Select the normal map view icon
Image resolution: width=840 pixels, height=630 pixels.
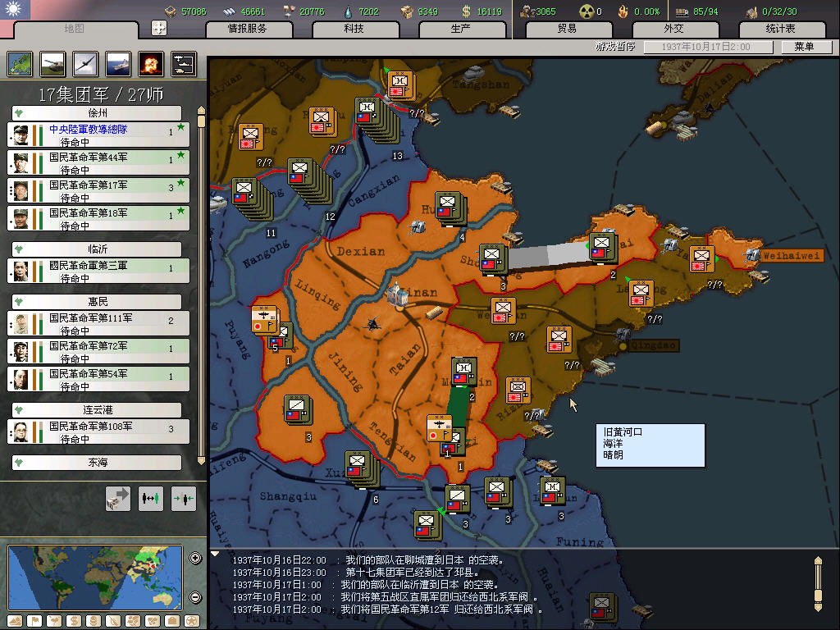[20, 64]
